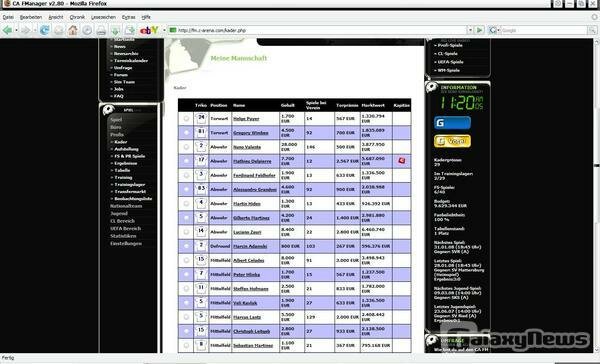The height and width of the screenshot is (364, 600).
Task: Open Forum link in left sidebar
Action: (x=120, y=75)
